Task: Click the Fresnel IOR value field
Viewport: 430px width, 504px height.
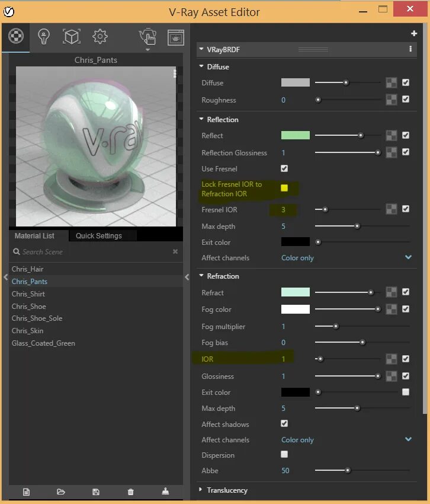Action: [284, 209]
